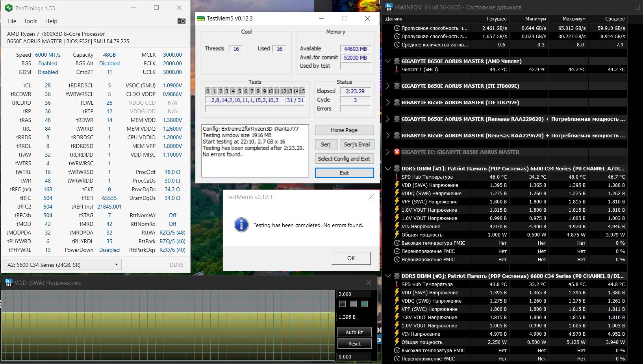
Task: Click the lightning icon of 1.8V VOUT under DIMM #3
Action: pyautogui.click(x=397, y=317)
